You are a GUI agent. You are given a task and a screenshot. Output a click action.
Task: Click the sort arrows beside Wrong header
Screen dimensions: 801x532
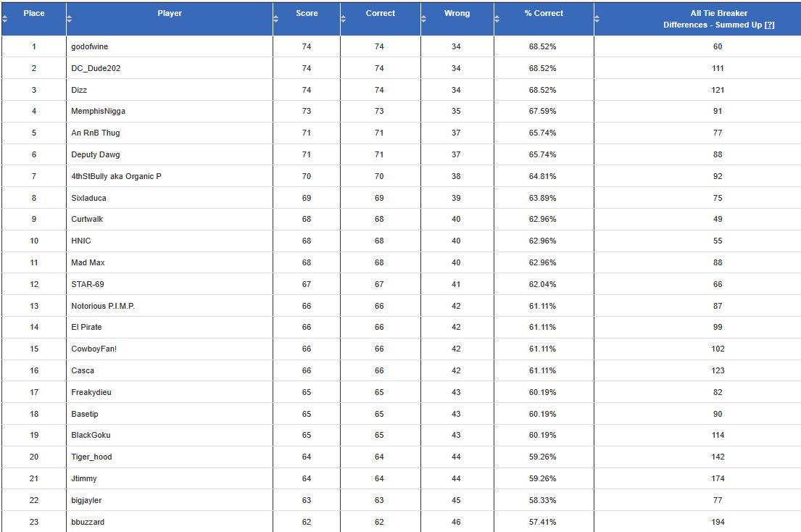click(423, 20)
